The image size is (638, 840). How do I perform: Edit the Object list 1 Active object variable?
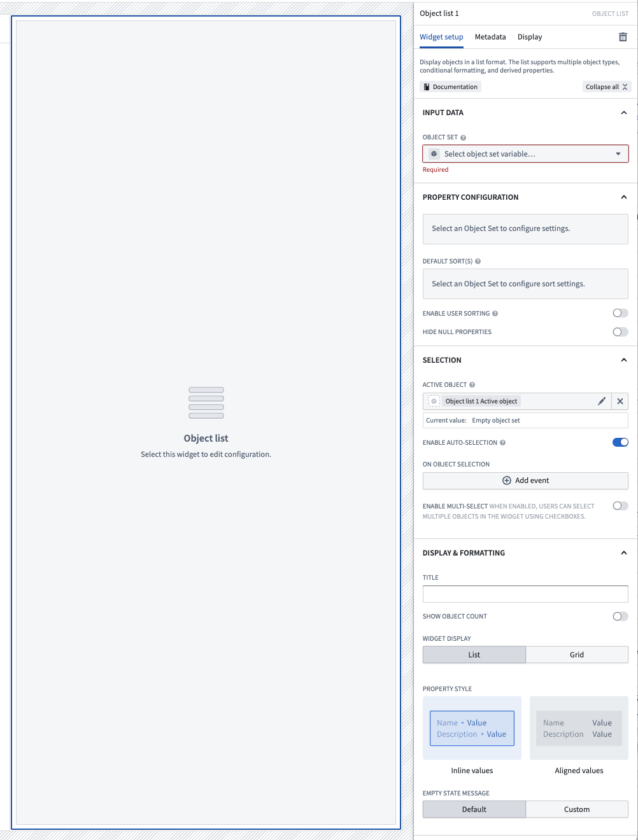(x=601, y=402)
